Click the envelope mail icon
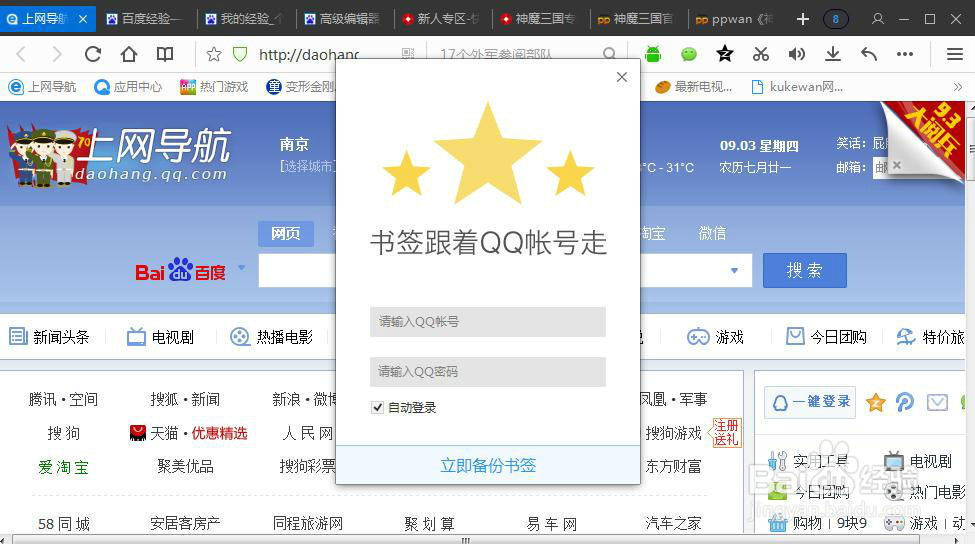Viewport: 975px width, 544px height. click(x=937, y=402)
